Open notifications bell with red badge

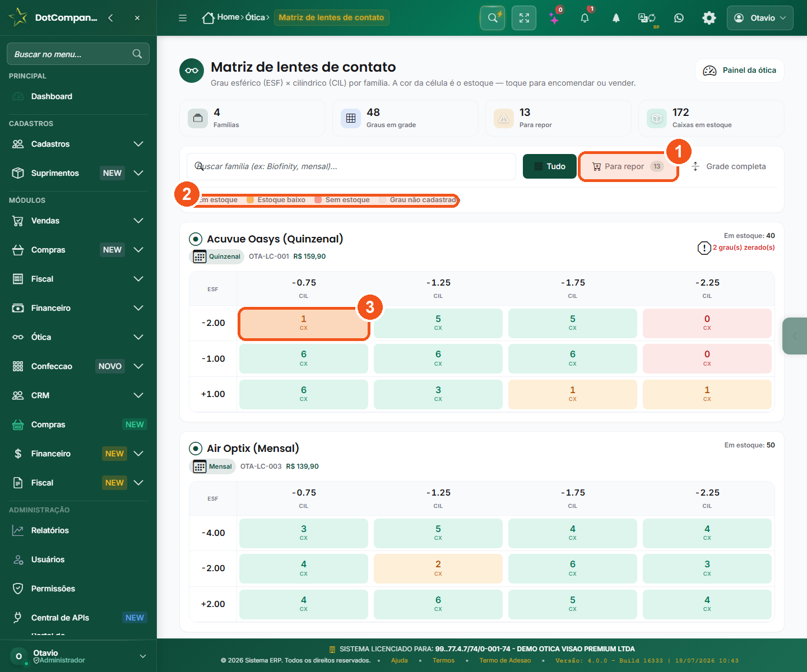(x=585, y=18)
